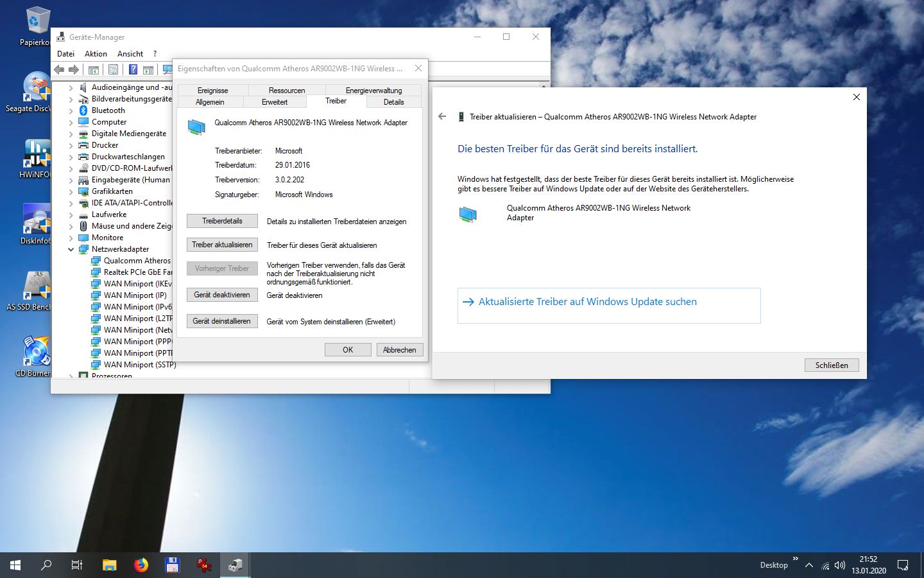Switch to the Energieverwaltung tab
This screenshot has width=924, height=578.
373,91
